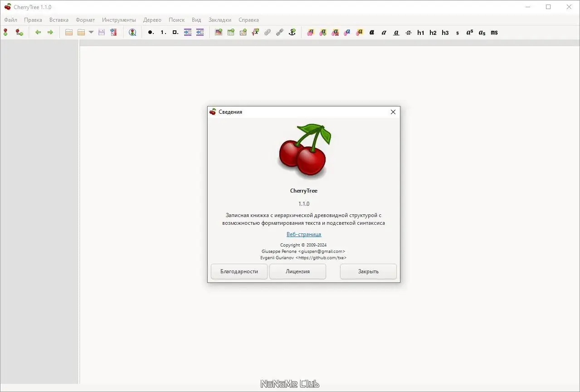Open the Справка menu

pos(249,20)
